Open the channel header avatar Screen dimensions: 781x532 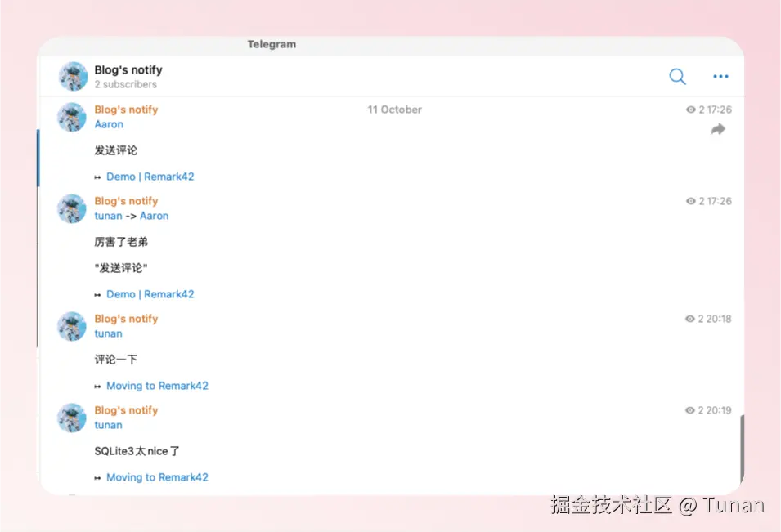coord(73,76)
